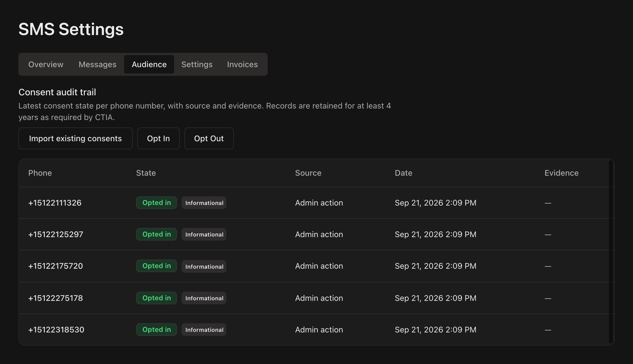The width and height of the screenshot is (633, 364).
Task: Click the Date column header
Action: click(x=404, y=173)
